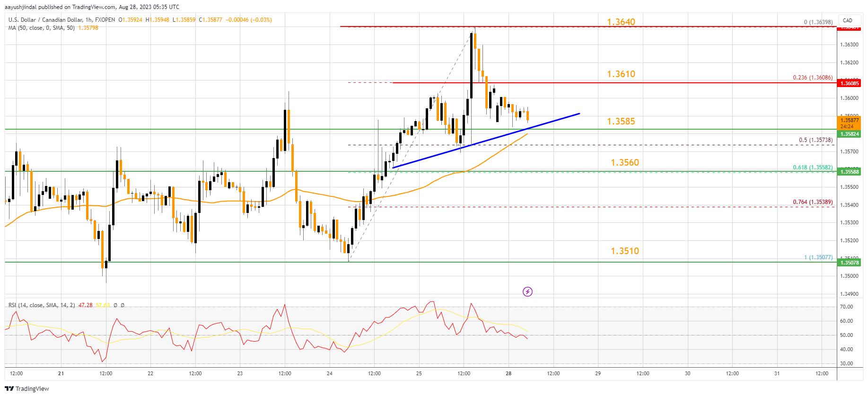The width and height of the screenshot is (868, 397).
Task: Select the 0.618 (1.35582) Fibonacci label
Action: tap(813, 168)
